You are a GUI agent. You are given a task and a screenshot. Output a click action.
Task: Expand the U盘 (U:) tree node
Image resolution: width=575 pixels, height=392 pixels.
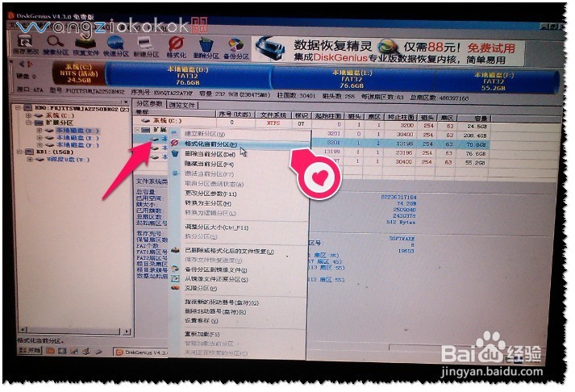[30, 159]
